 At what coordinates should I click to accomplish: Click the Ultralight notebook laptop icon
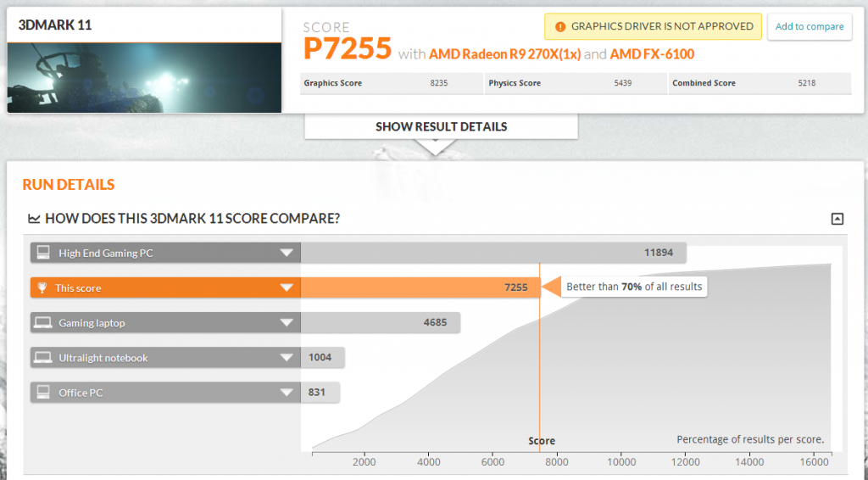pos(43,358)
